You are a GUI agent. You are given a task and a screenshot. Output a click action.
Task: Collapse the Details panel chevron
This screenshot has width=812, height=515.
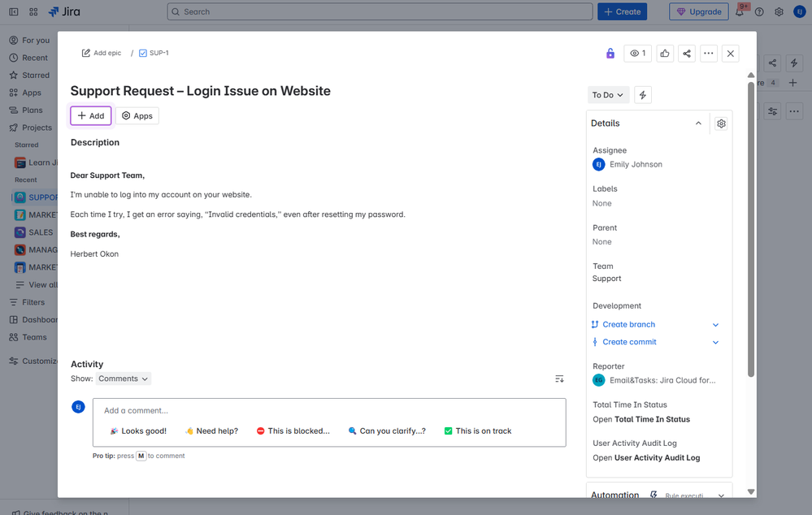(x=698, y=123)
